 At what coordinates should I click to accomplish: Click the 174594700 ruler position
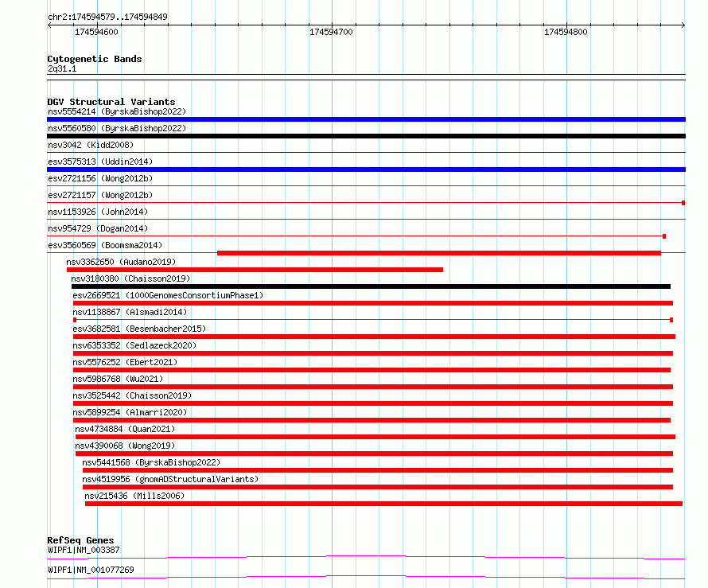[x=331, y=32]
